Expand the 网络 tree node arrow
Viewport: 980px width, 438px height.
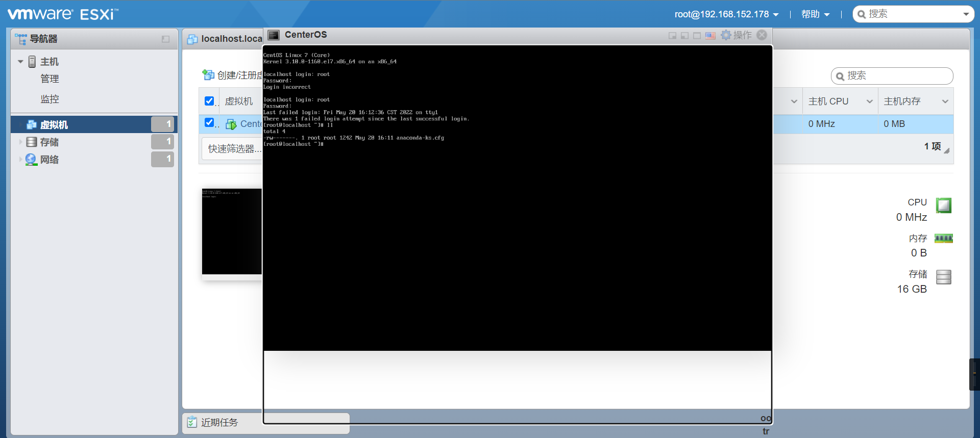20,160
